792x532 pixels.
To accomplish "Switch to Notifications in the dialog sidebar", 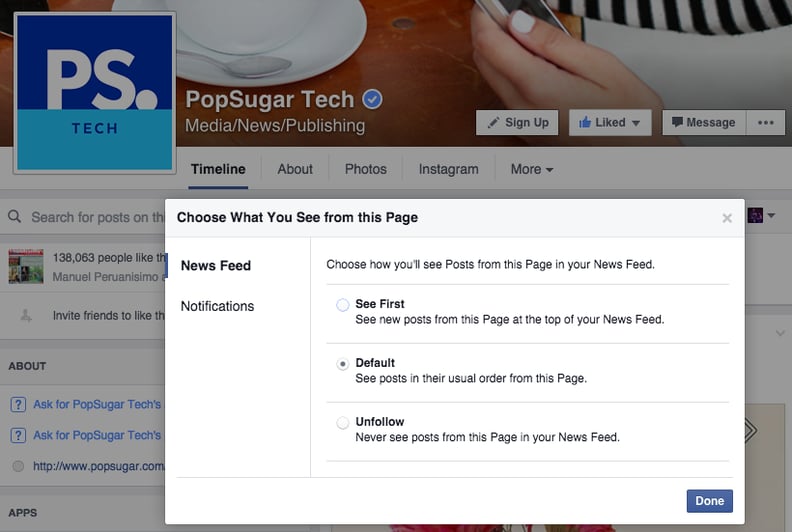I will pyautogui.click(x=217, y=306).
